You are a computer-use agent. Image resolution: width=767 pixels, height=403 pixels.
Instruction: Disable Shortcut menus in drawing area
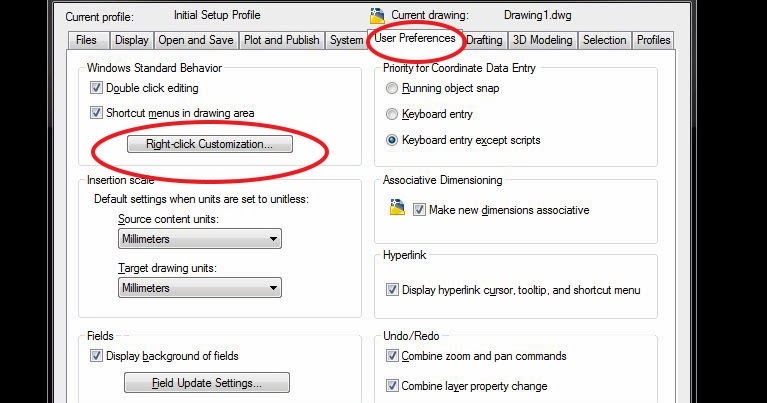96,113
